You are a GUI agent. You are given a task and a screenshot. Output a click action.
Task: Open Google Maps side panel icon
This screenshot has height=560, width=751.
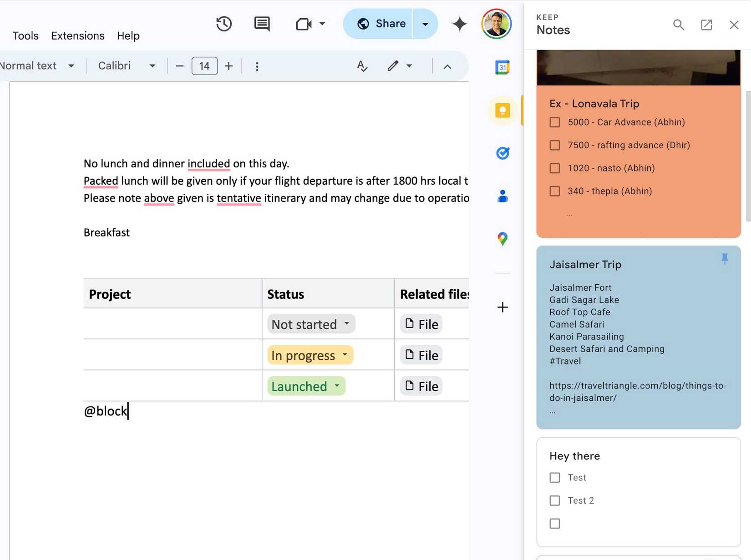pyautogui.click(x=502, y=239)
